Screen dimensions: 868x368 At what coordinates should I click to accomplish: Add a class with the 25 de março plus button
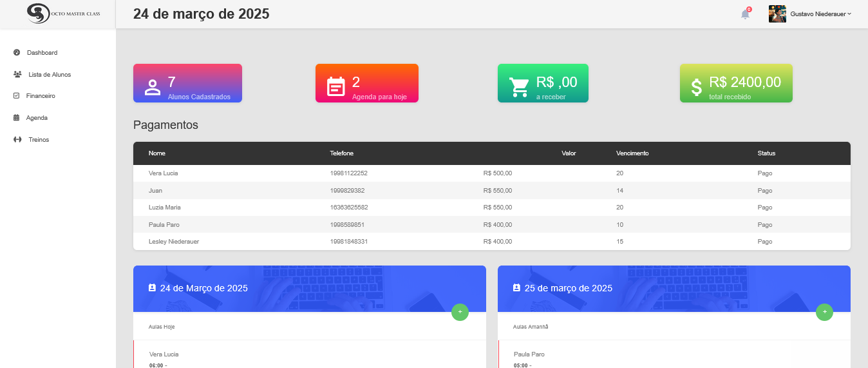pos(824,312)
